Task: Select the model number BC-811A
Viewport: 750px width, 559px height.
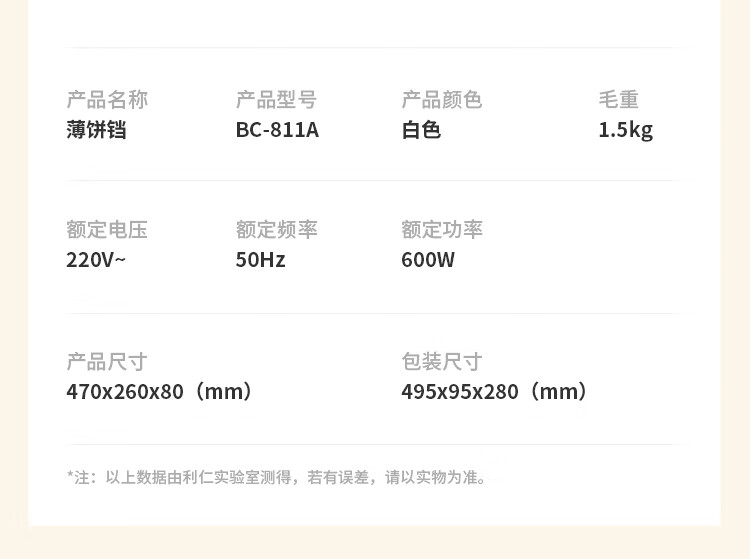Action: [x=277, y=130]
